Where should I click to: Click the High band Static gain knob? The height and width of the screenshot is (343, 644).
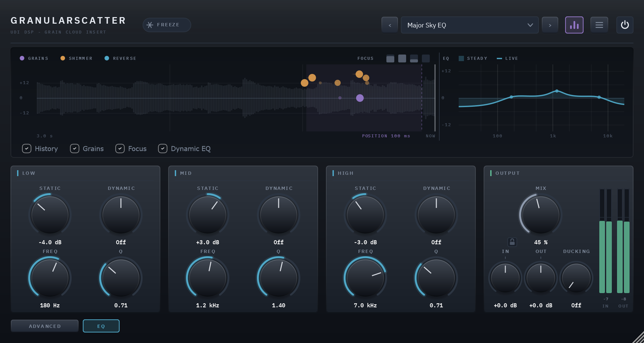coord(365,215)
